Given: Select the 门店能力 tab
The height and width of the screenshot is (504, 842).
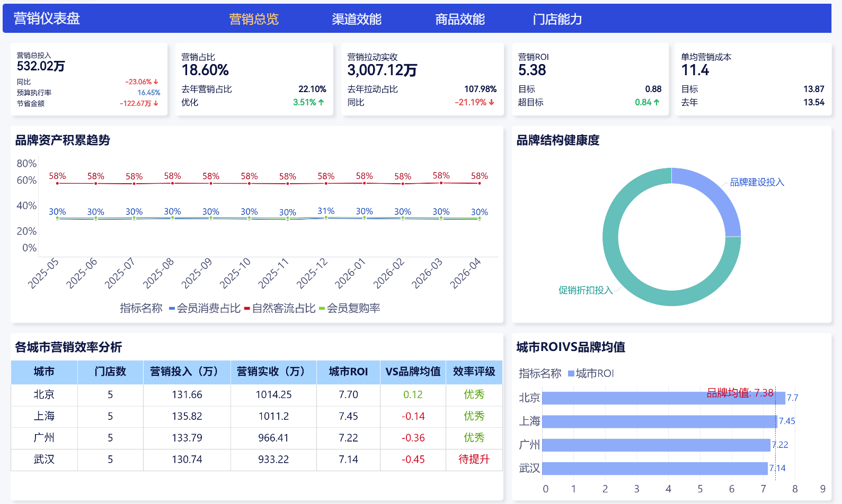Looking at the screenshot, I should [x=557, y=19].
